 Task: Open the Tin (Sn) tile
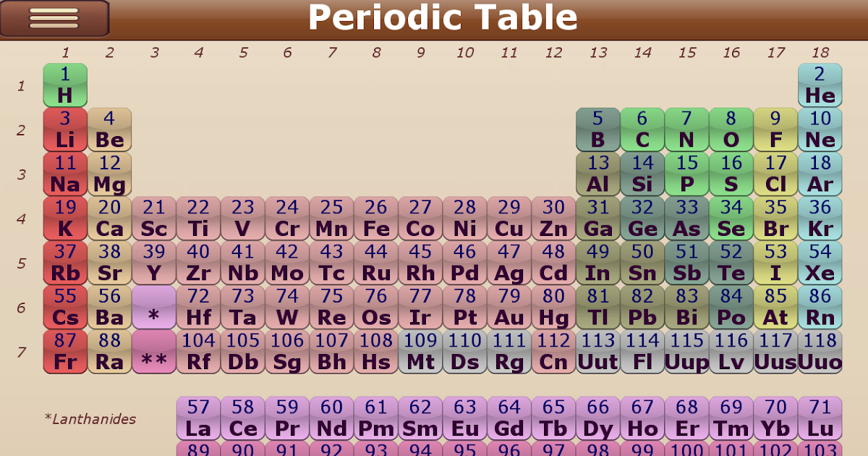coord(642,263)
